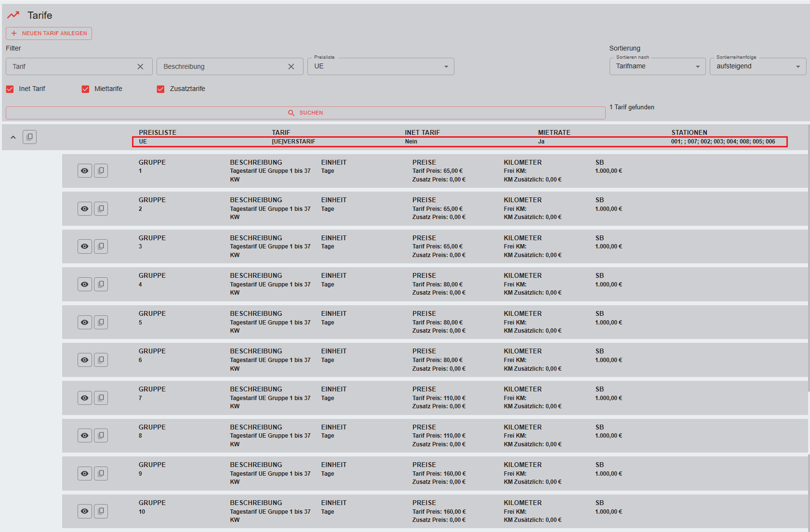Viewport: 810px width, 532px height.
Task: Toggle the Miettarife checkbox
Action: click(x=85, y=89)
